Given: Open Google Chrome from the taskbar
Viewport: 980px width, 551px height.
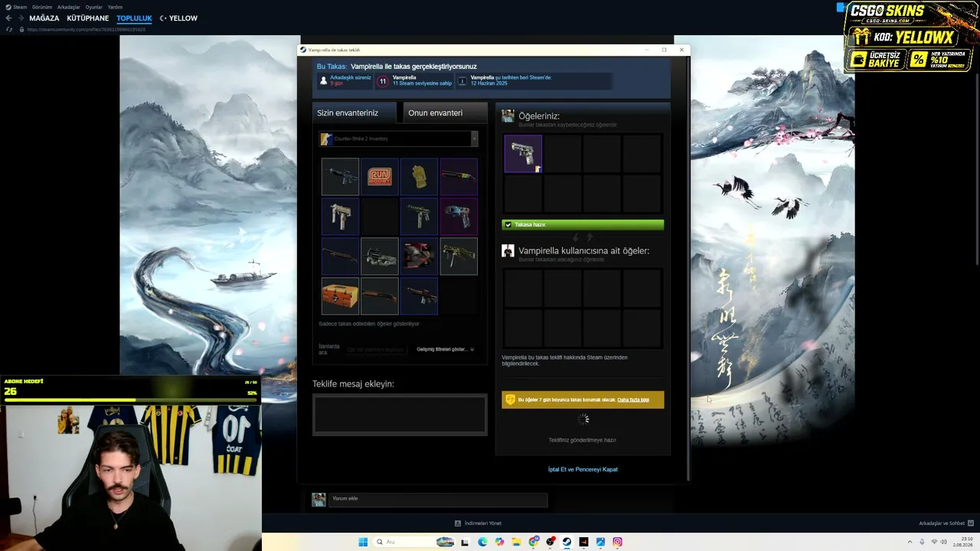Looking at the screenshot, I should (x=533, y=542).
